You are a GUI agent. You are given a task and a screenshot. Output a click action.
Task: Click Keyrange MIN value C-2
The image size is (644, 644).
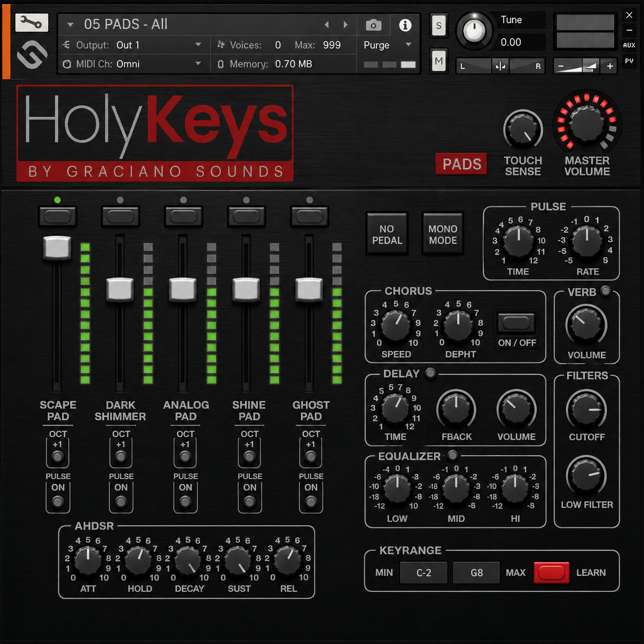click(424, 573)
